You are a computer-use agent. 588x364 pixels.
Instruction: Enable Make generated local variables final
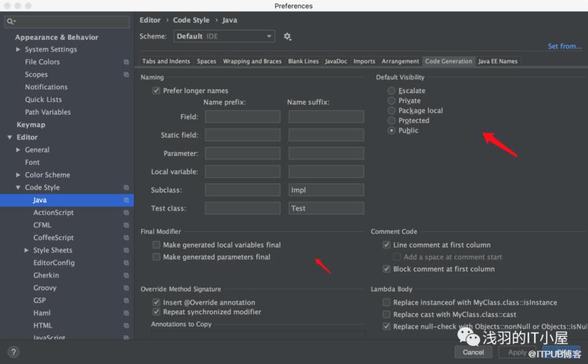tap(157, 245)
